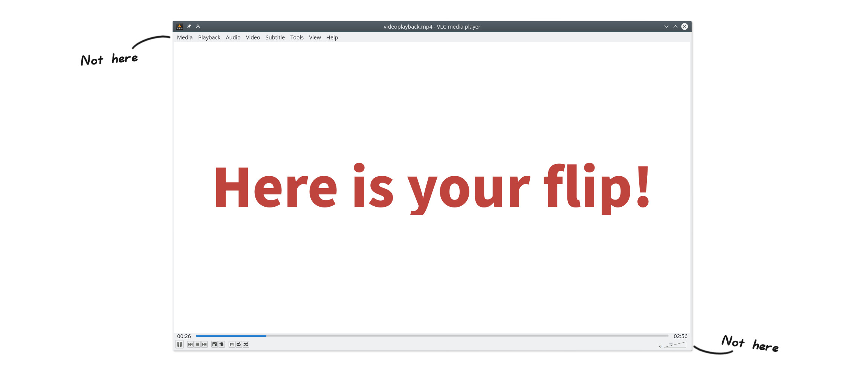
Task: Toggle loop repeat mode
Action: [239, 345]
